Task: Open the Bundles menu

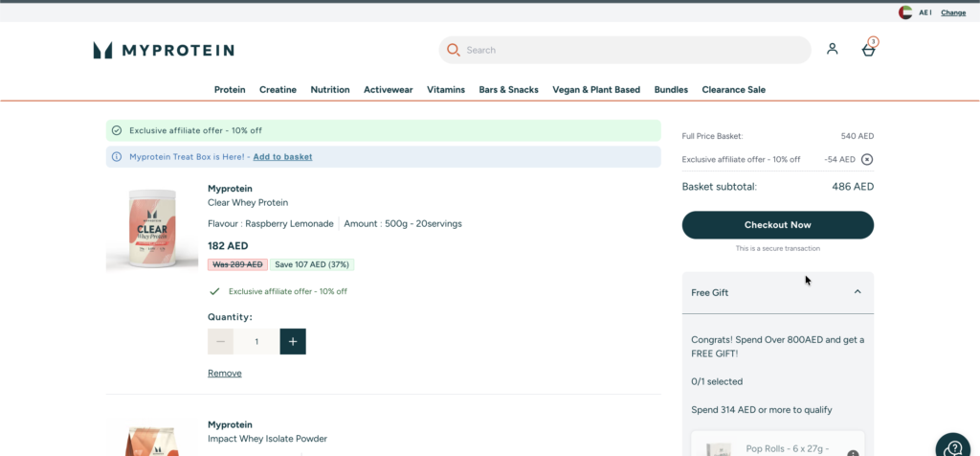Action: coord(671,90)
